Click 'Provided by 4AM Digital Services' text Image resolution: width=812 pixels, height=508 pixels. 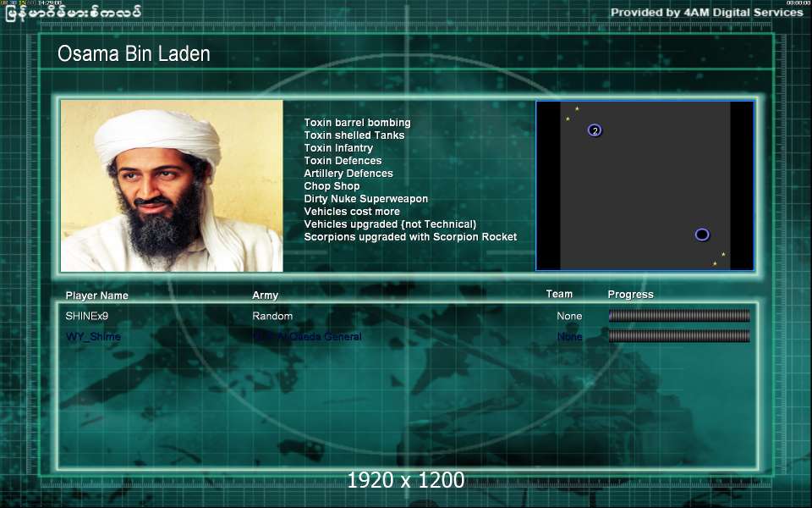[707, 13]
